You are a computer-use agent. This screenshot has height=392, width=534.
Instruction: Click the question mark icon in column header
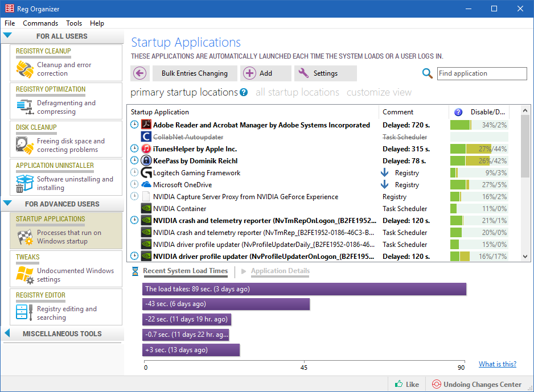(x=458, y=112)
